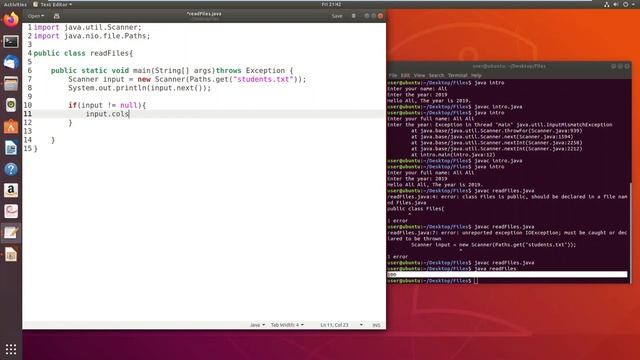The height and width of the screenshot is (360, 640).
Task: Click the terminal window title bar text
Action: point(509,66)
